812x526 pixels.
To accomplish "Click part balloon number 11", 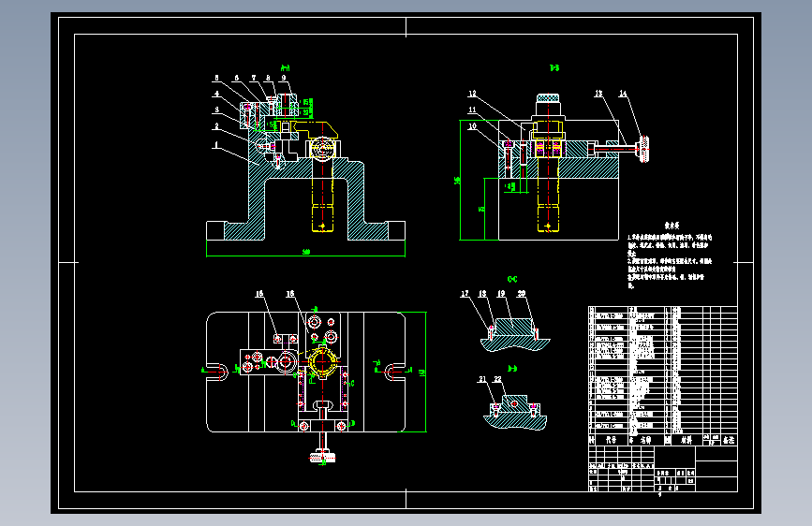I will [472, 110].
